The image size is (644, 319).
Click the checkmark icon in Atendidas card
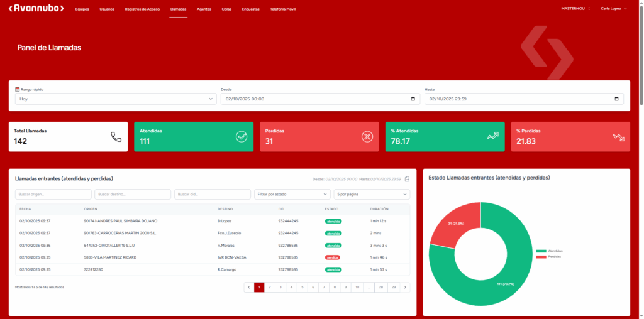pyautogui.click(x=241, y=136)
